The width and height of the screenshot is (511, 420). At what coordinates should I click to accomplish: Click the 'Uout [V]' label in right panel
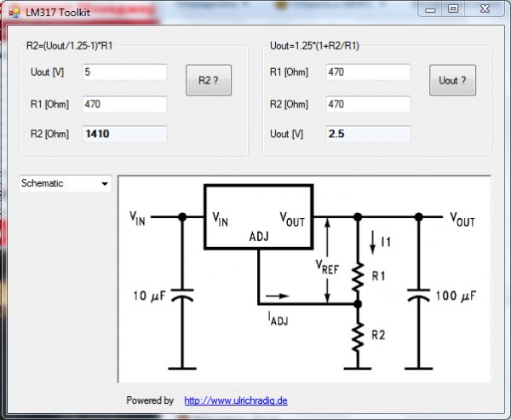[286, 134]
